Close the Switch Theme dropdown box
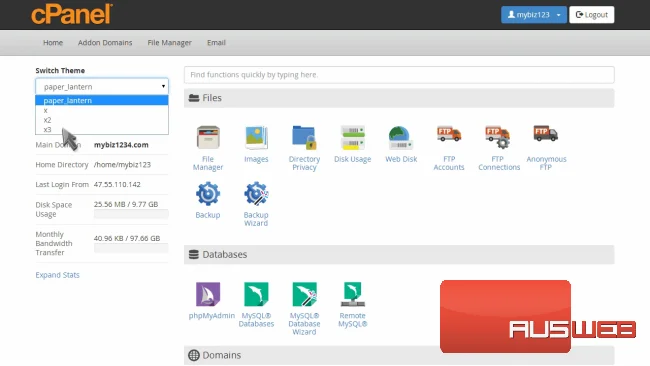The width and height of the screenshot is (650, 366). [x=102, y=87]
